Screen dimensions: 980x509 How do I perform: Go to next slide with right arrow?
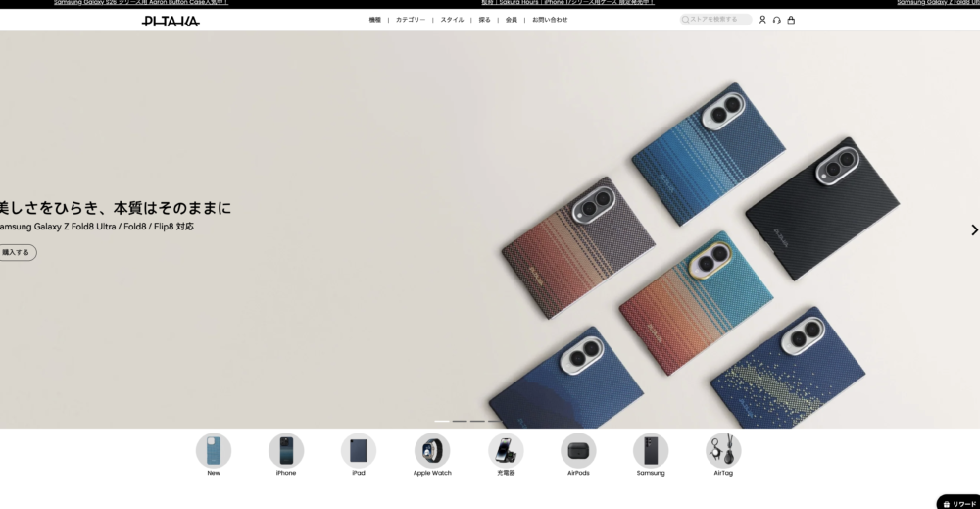coord(974,230)
